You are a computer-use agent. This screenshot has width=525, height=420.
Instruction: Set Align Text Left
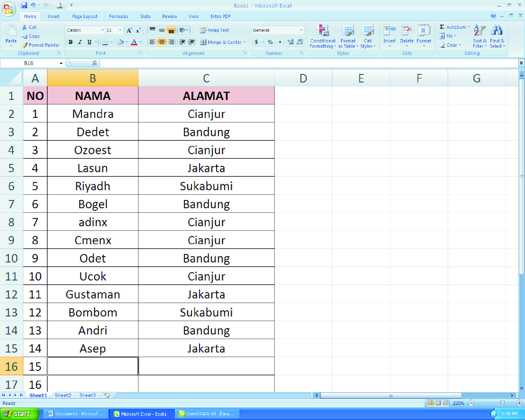click(152, 42)
